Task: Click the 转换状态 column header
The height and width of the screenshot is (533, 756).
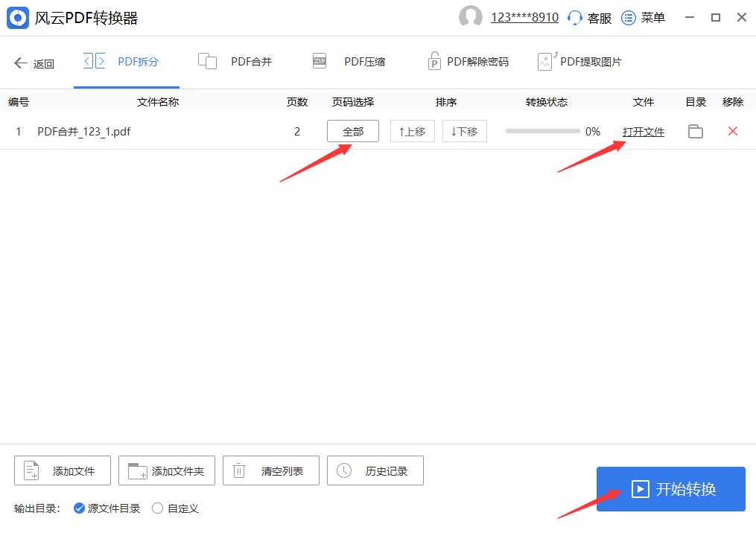Action: 546,102
